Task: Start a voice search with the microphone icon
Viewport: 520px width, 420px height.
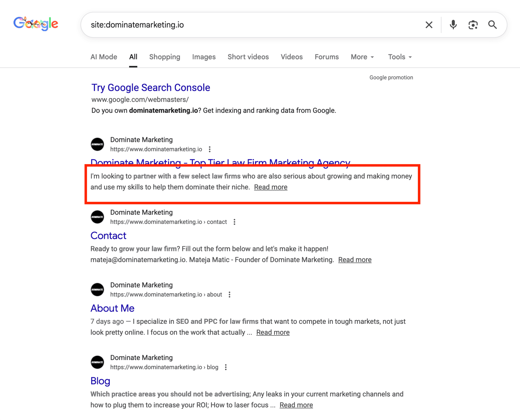Action: (453, 25)
